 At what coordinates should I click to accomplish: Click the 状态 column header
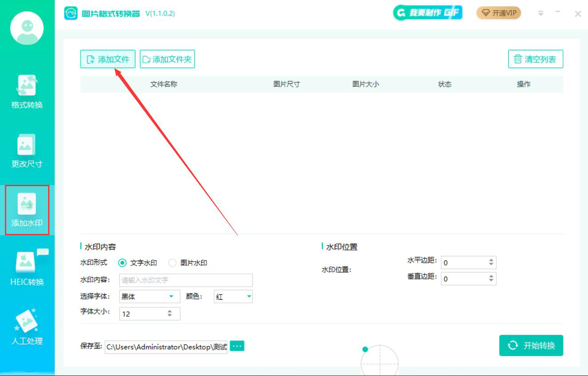coord(445,84)
